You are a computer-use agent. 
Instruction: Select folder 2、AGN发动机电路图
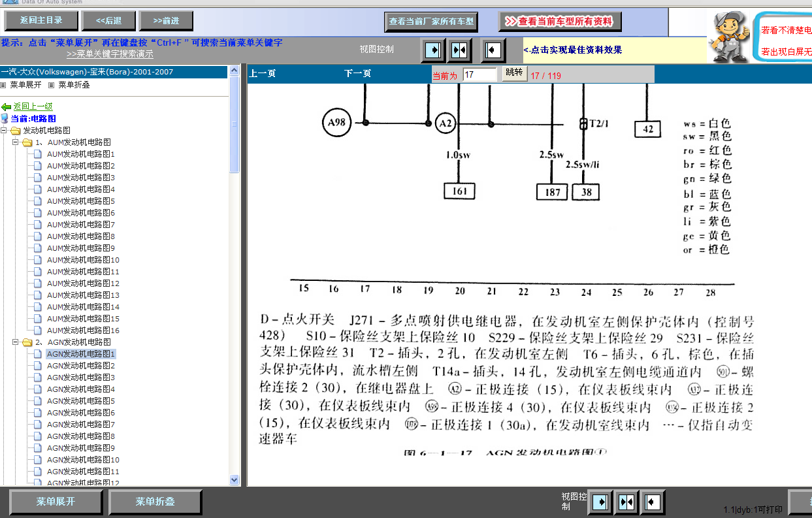(73, 342)
